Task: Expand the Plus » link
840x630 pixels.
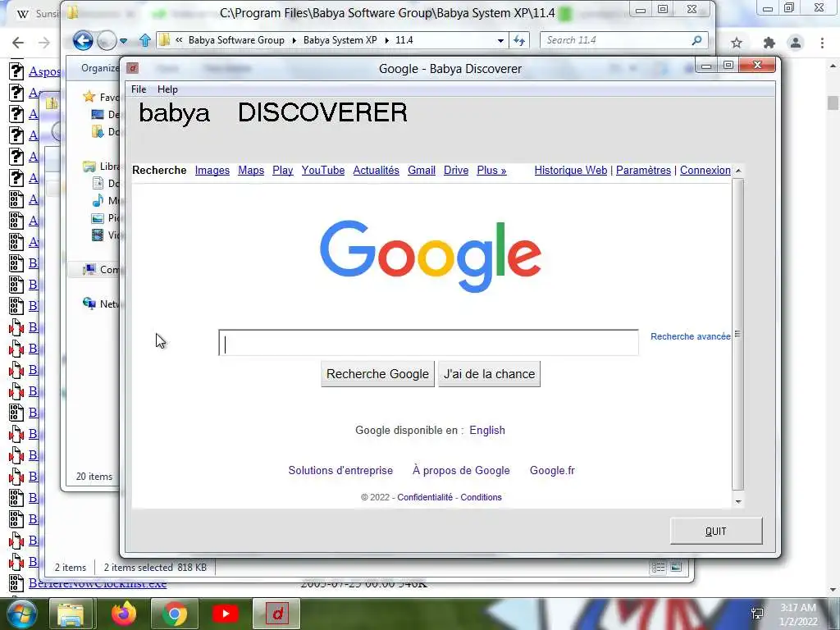Action: pyautogui.click(x=491, y=171)
